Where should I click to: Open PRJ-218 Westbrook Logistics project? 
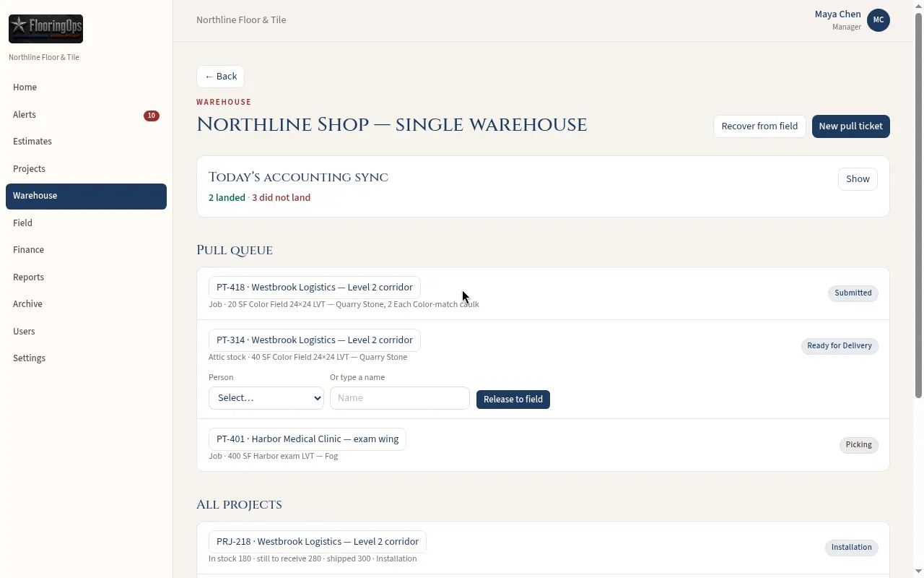tap(318, 542)
